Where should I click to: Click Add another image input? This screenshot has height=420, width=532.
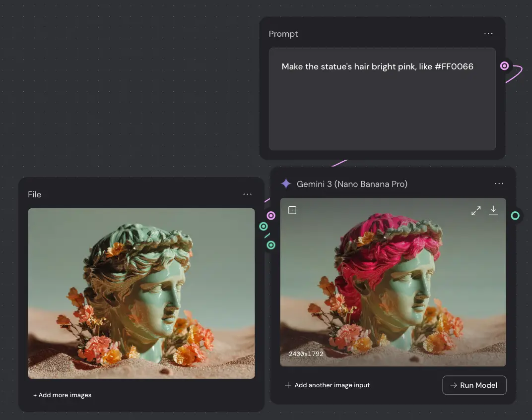click(x=327, y=385)
